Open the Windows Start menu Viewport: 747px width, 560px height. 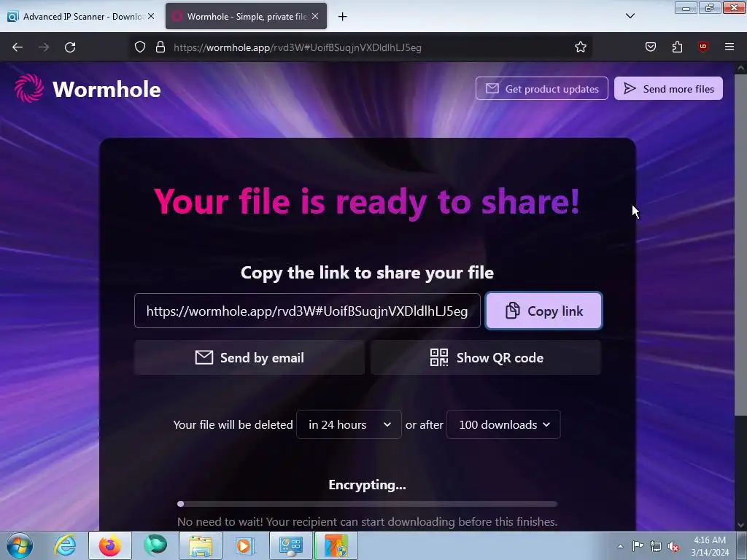tap(20, 545)
